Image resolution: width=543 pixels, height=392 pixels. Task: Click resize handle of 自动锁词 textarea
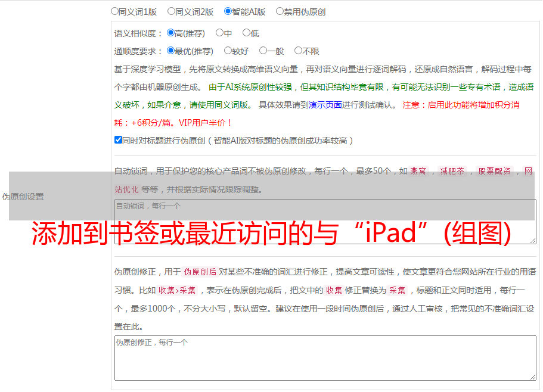pos(533,241)
